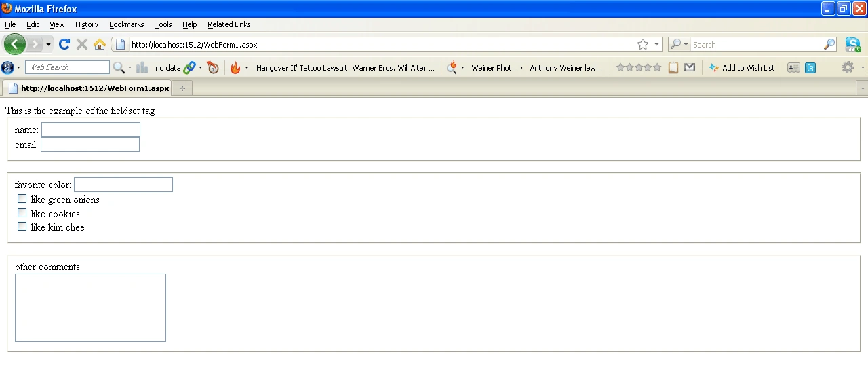The image size is (868, 374).
Task: Open the search engine selector dropdown
Action: [x=679, y=45]
